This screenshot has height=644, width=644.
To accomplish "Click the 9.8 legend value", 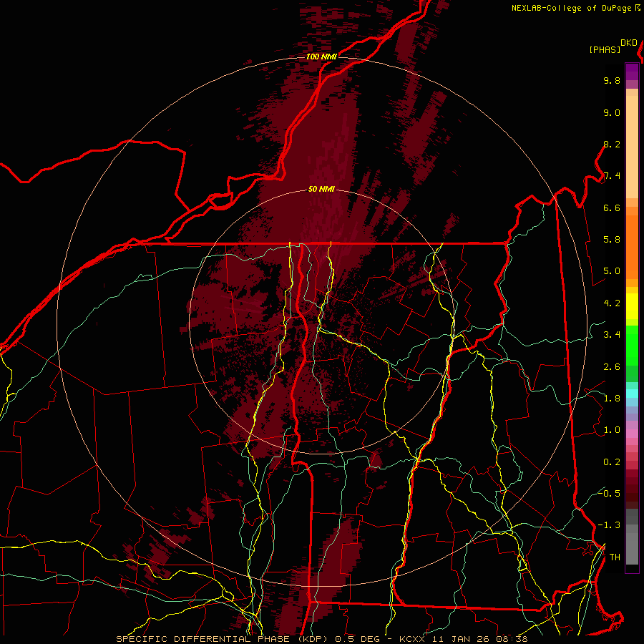I will tap(612, 81).
